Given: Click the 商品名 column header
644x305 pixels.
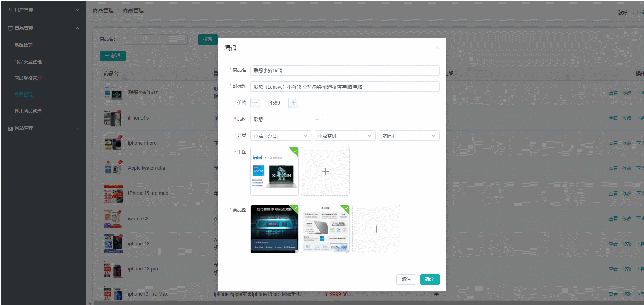Looking at the screenshot, I should tap(111, 74).
